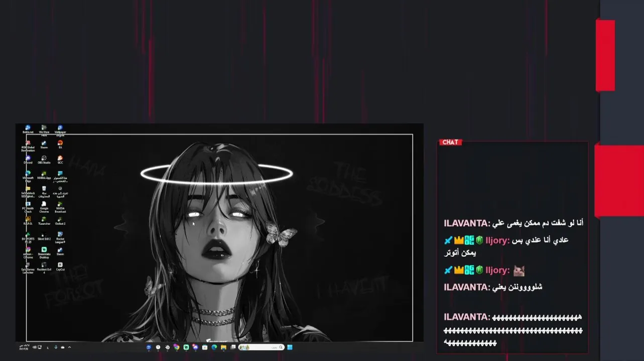
Task: Open the Battle.net desktop shortcut
Action: (28, 130)
